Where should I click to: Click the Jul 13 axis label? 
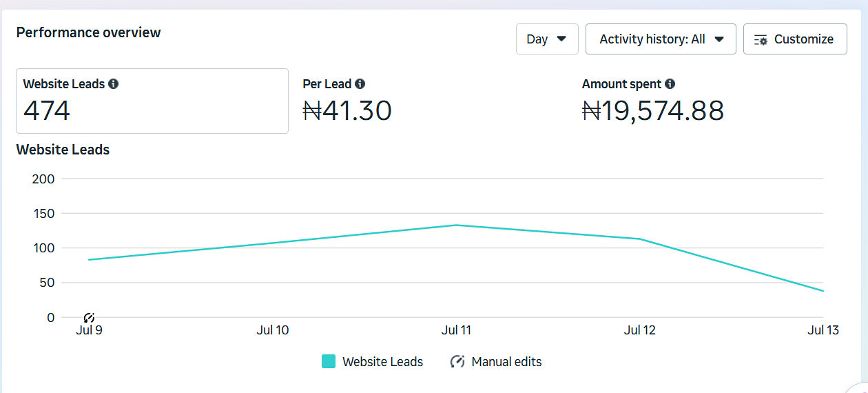click(823, 330)
